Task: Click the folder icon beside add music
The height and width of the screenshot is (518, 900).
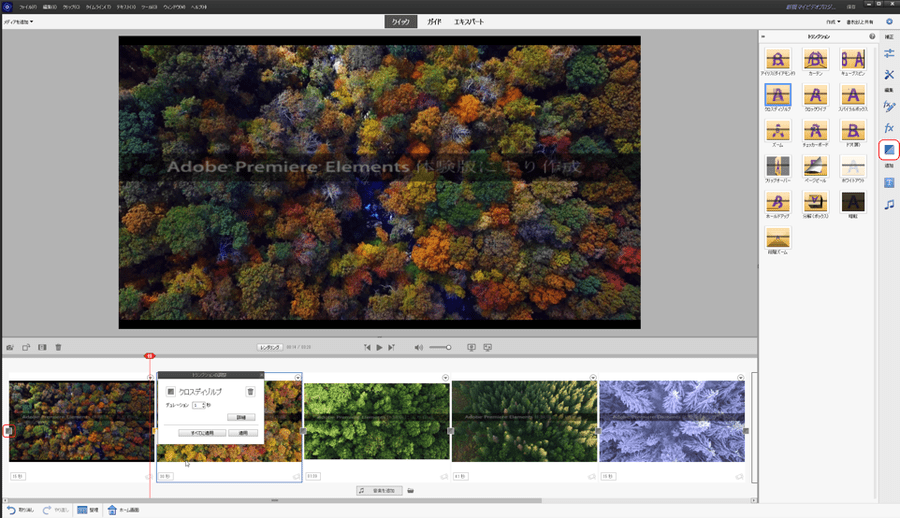Action: click(410, 490)
